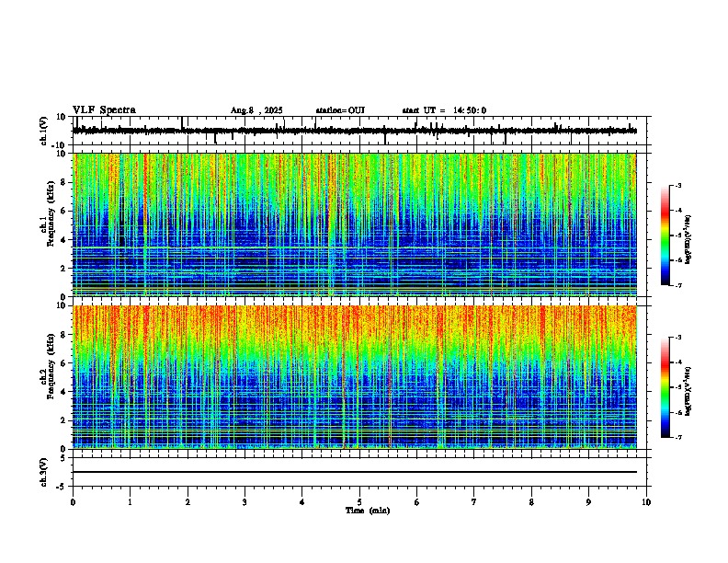Click time axis tick label "2"
The width and height of the screenshot is (728, 563).
(x=188, y=502)
